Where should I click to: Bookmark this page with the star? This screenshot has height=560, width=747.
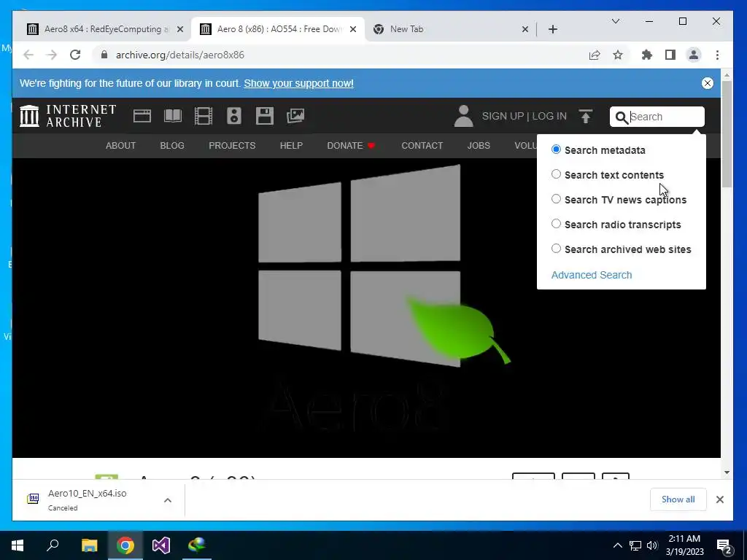618,55
